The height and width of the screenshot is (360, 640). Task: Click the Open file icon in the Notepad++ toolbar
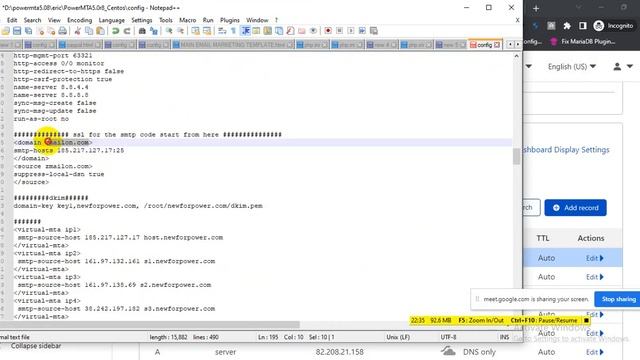coord(5,31)
